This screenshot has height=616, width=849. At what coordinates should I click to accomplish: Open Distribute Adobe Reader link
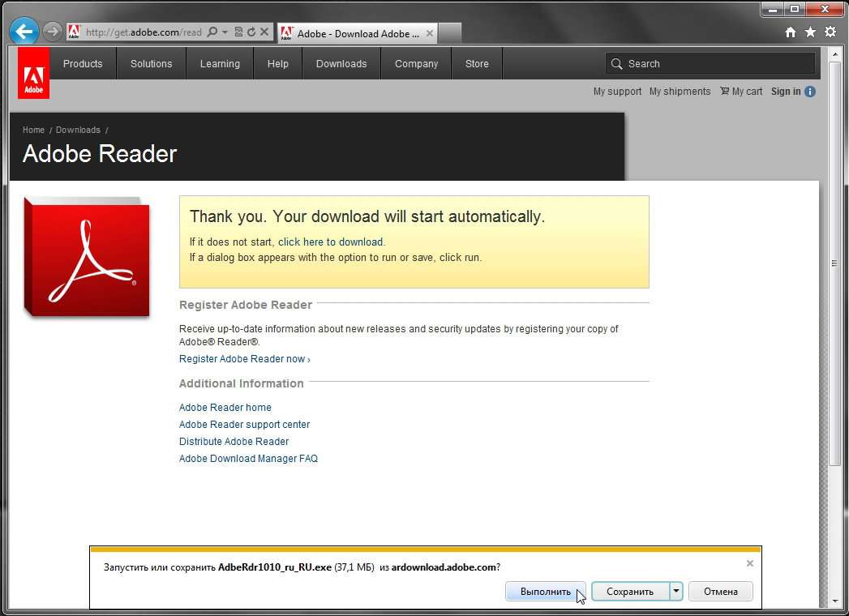point(234,442)
